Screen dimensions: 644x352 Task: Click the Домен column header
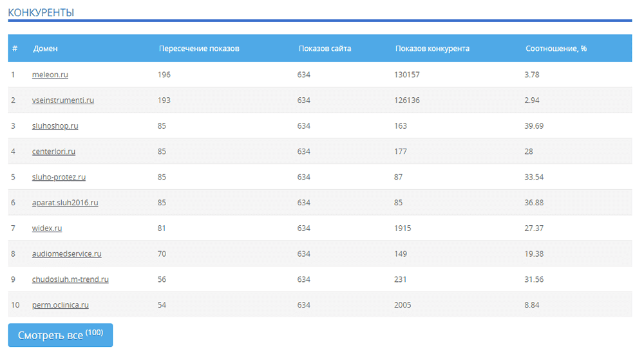click(45, 48)
